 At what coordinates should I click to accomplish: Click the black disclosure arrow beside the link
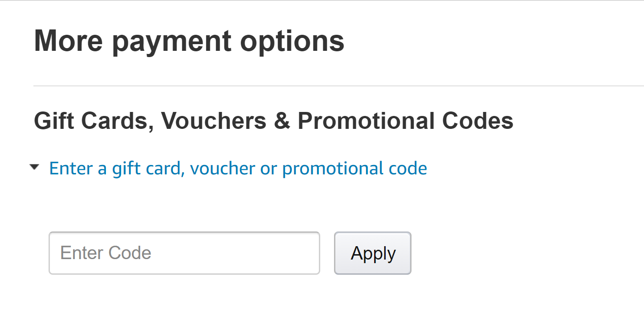coord(34,167)
